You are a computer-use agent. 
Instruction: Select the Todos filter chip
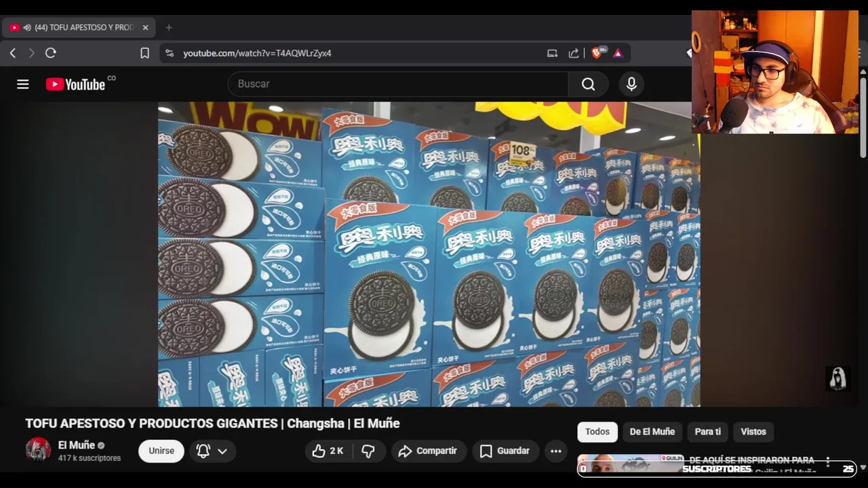click(x=597, y=432)
